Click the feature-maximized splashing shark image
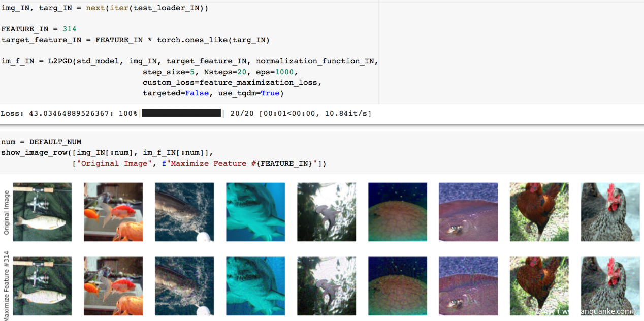This screenshot has height=321, width=644. click(184, 286)
